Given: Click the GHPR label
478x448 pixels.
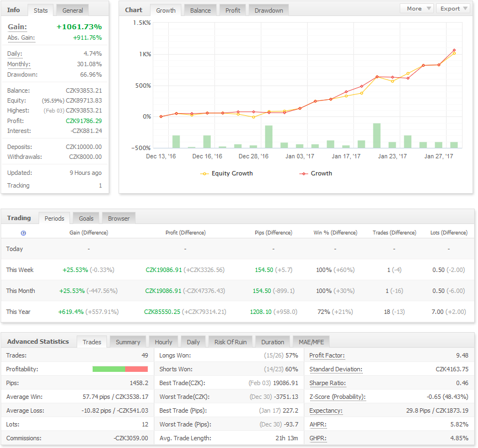Looking at the screenshot, I should [318, 438].
